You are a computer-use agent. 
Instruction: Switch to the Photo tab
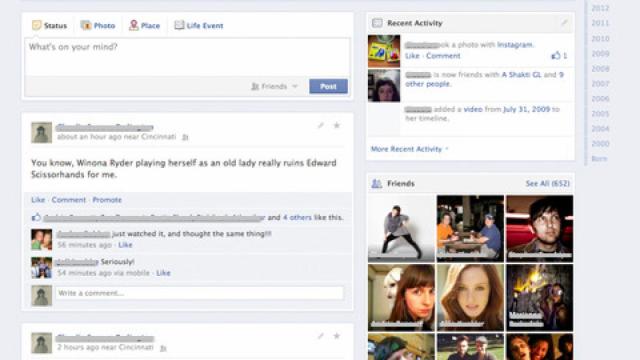98,25
